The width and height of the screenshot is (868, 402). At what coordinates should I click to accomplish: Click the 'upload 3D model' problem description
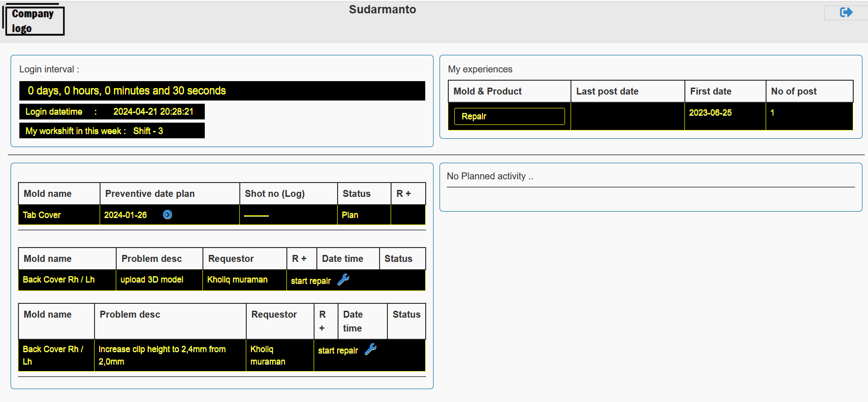152,280
